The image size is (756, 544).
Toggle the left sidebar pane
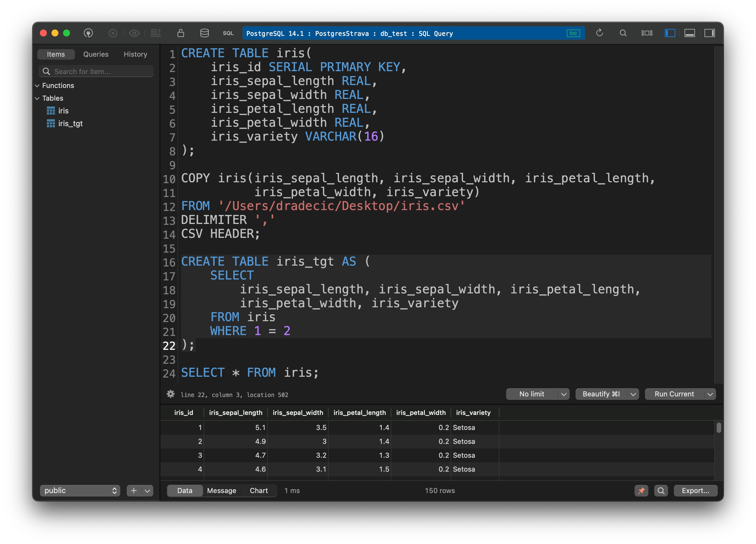click(670, 33)
